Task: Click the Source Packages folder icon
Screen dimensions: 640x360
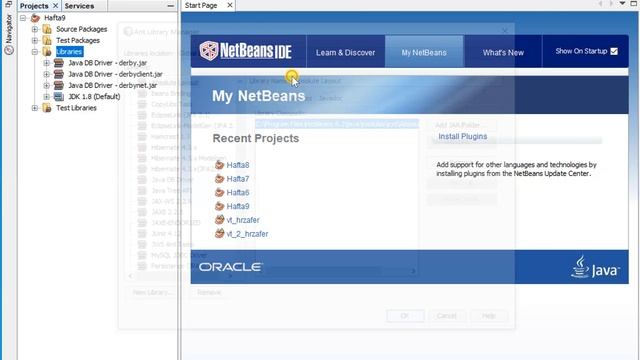Action: click(47, 29)
